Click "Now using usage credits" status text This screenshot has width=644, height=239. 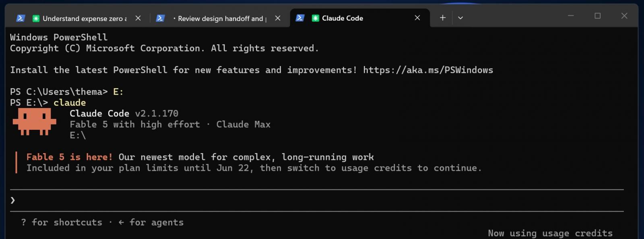click(550, 233)
